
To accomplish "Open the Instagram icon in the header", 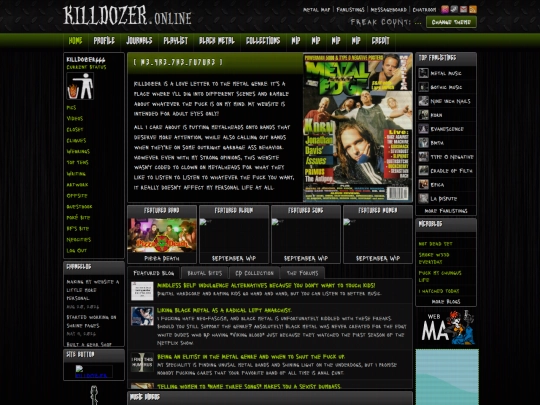I will [445, 9].
